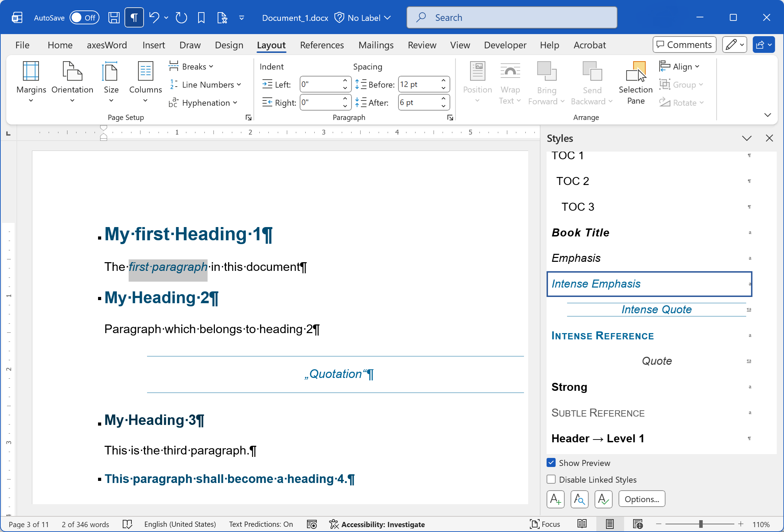The image size is (784, 532).
Task: Apply the Subtle Reference style
Action: (x=649, y=412)
